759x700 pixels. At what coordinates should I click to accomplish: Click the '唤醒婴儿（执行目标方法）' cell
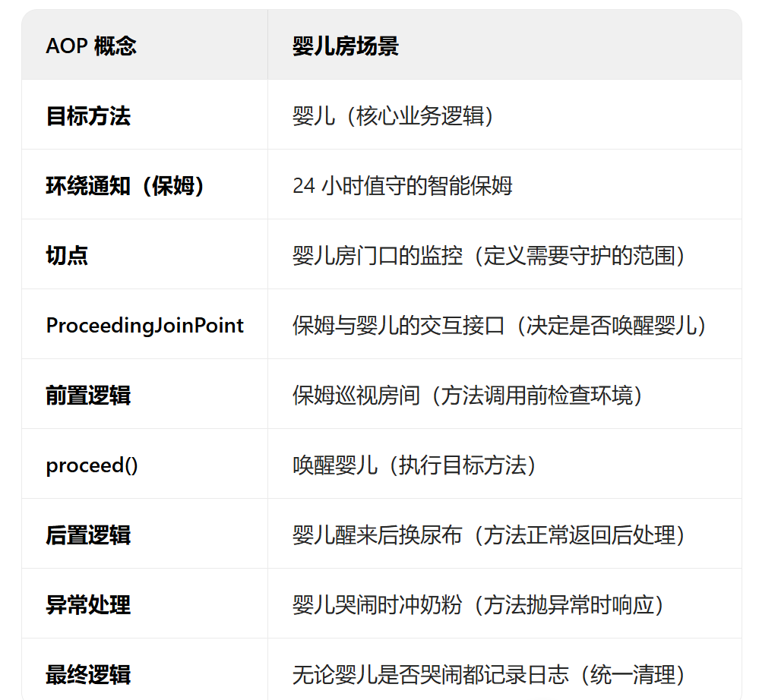[505, 463]
